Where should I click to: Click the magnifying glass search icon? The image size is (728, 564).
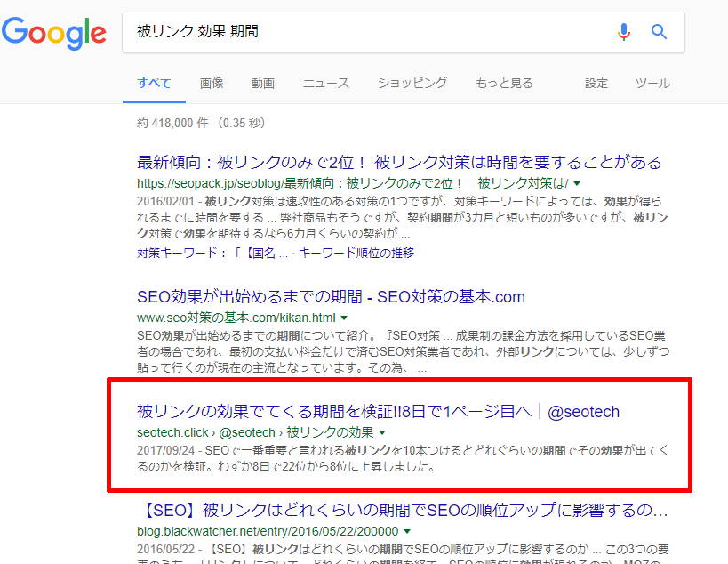659,32
